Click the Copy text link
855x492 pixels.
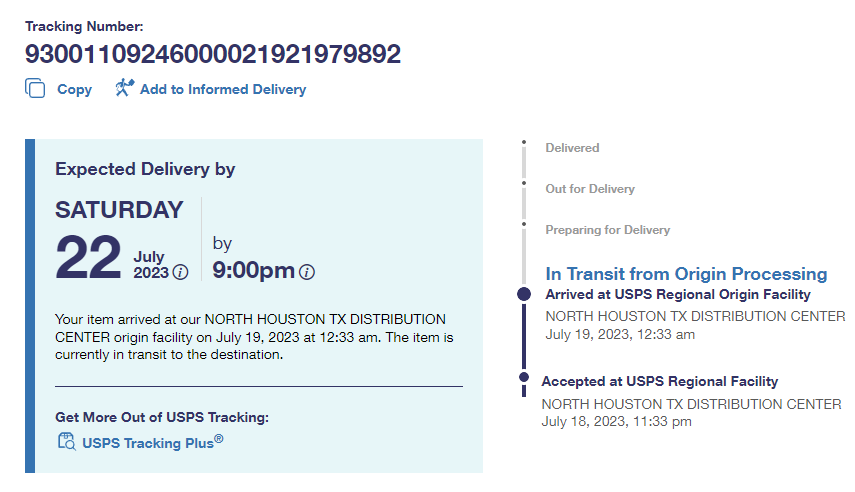point(74,89)
